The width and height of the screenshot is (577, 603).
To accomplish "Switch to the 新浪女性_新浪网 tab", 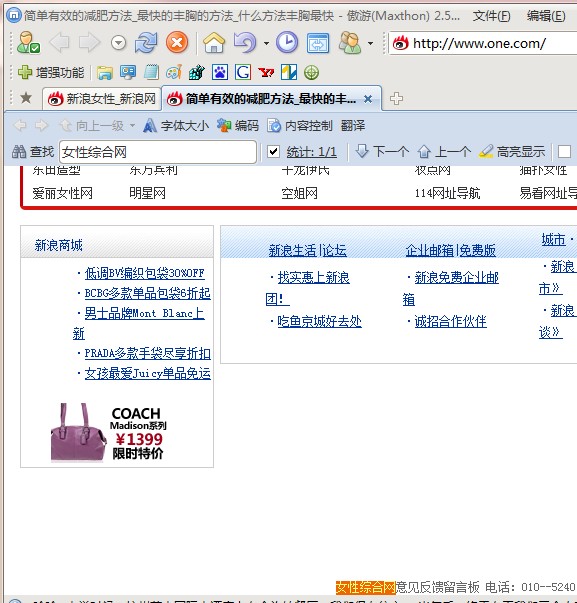I will 102,99.
